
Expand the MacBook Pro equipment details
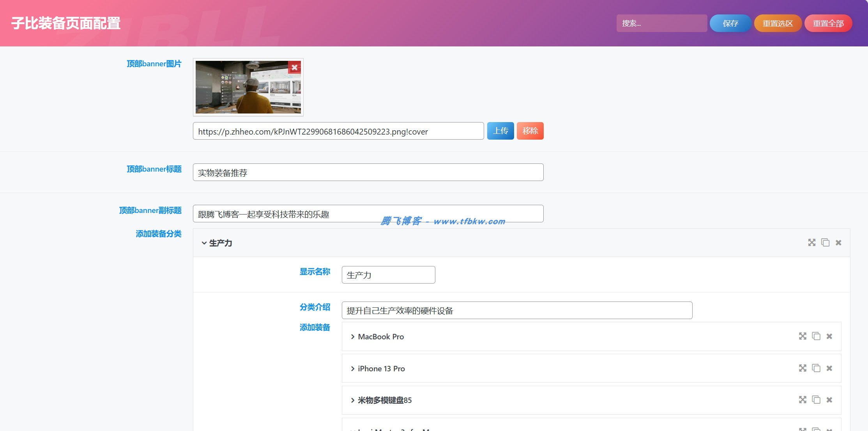[x=352, y=337]
